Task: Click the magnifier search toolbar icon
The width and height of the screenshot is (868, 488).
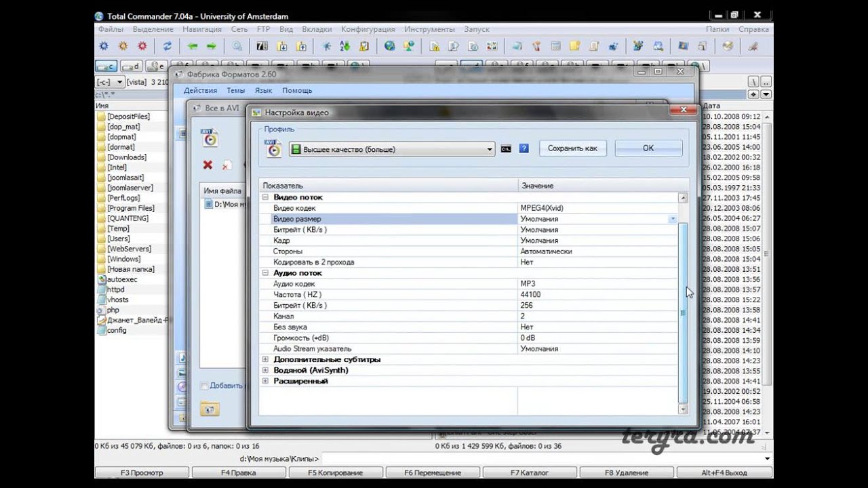Action: pos(237,46)
